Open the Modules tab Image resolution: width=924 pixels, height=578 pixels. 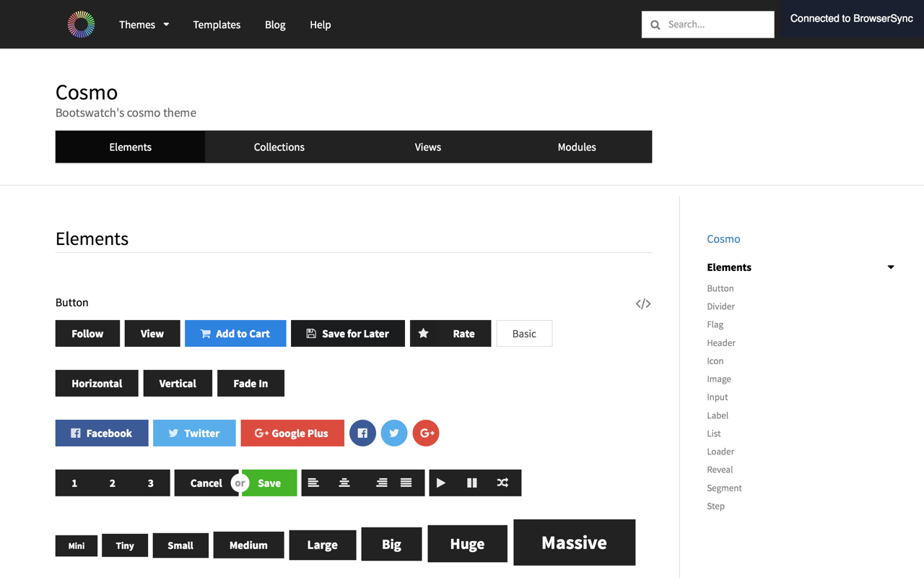click(577, 147)
